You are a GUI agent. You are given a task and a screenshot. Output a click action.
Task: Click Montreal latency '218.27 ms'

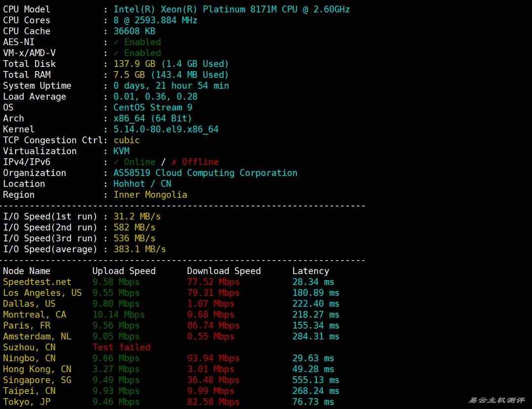point(316,315)
